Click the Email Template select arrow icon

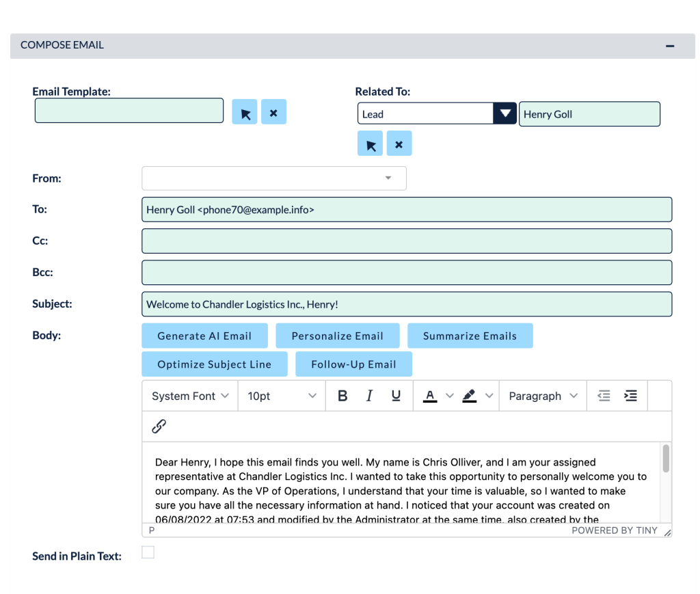(x=245, y=112)
